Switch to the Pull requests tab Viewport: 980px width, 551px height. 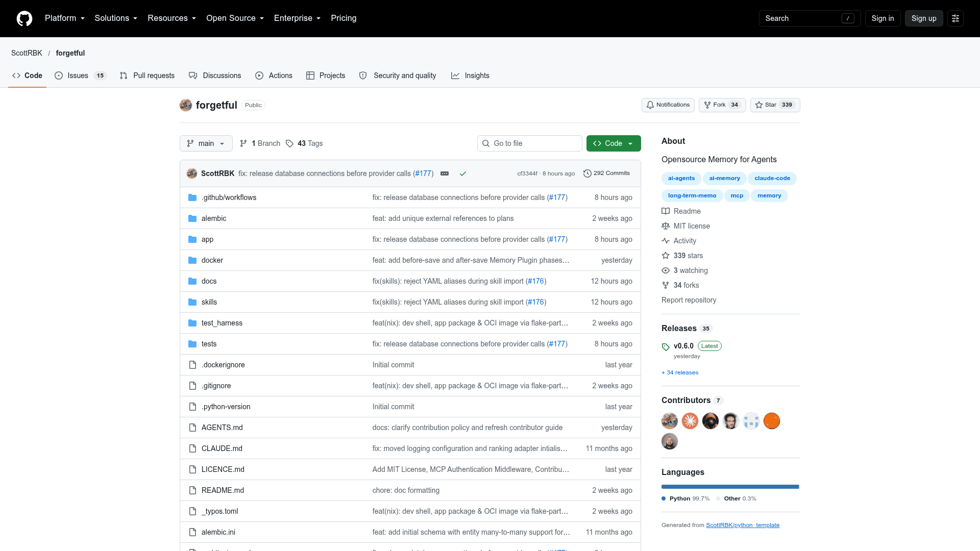(147, 76)
